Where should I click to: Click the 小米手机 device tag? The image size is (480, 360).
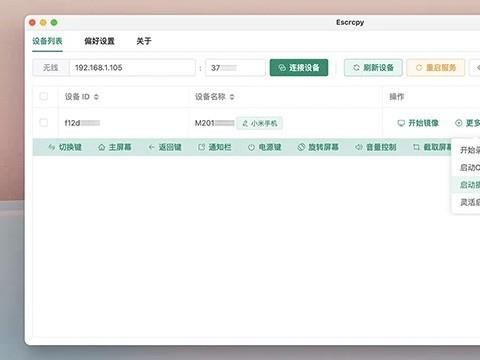[260, 123]
